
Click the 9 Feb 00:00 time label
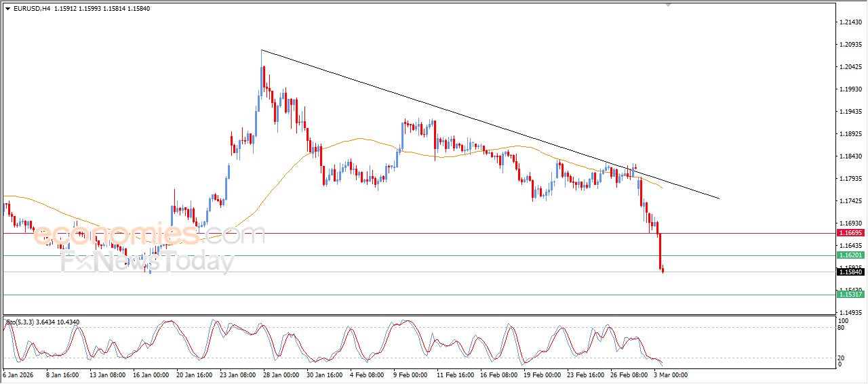coord(410,374)
